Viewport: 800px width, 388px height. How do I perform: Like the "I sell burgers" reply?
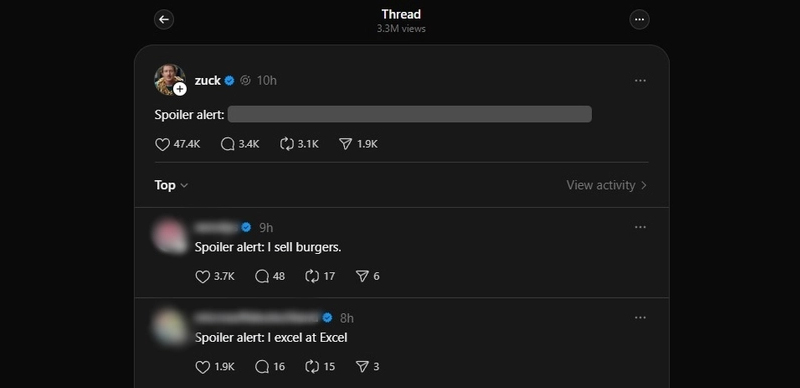coord(203,277)
